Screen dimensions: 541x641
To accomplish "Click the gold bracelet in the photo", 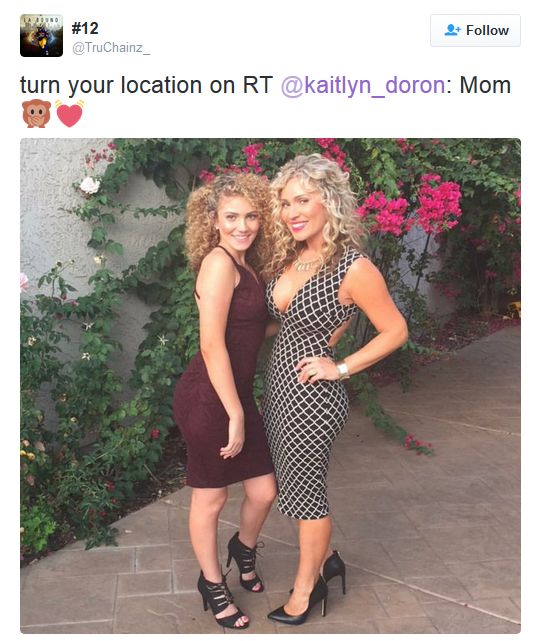I will [x=343, y=370].
